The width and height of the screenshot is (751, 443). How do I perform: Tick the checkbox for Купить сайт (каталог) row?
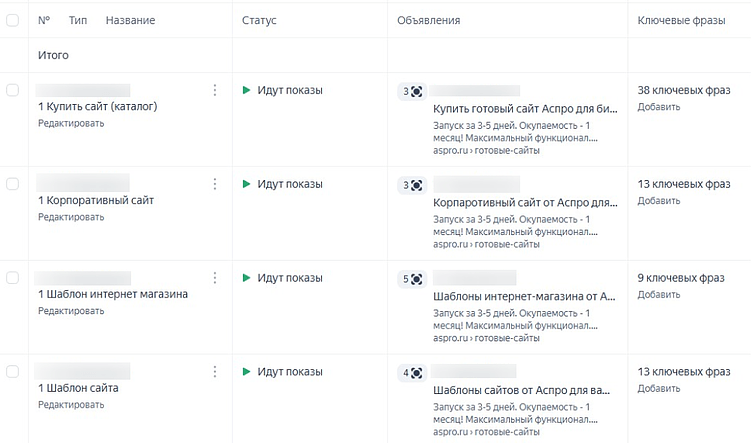(x=13, y=91)
